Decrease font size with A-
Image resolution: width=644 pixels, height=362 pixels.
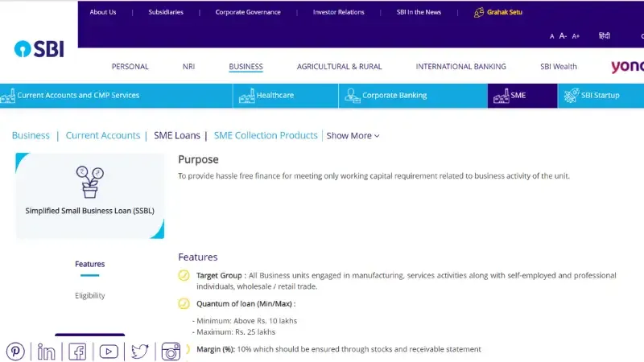(563, 36)
